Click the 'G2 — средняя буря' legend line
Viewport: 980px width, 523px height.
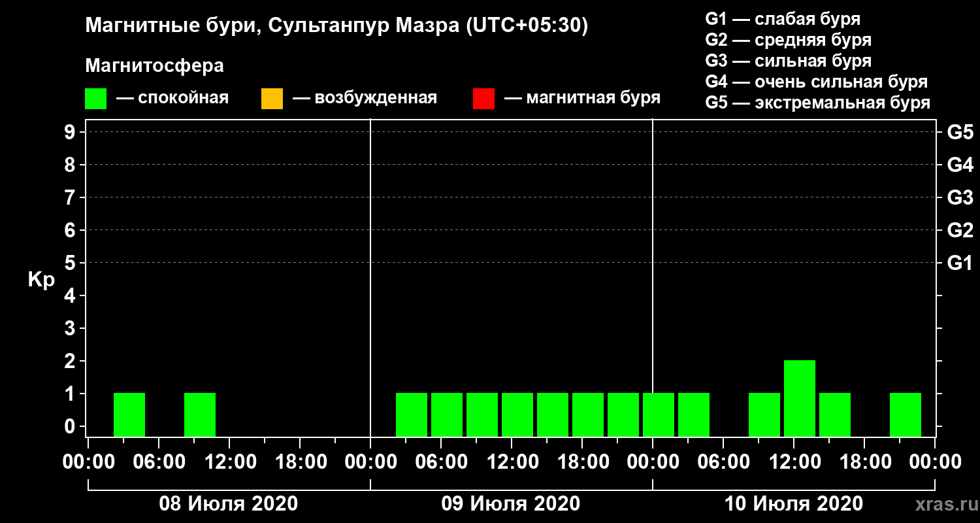pos(789,40)
